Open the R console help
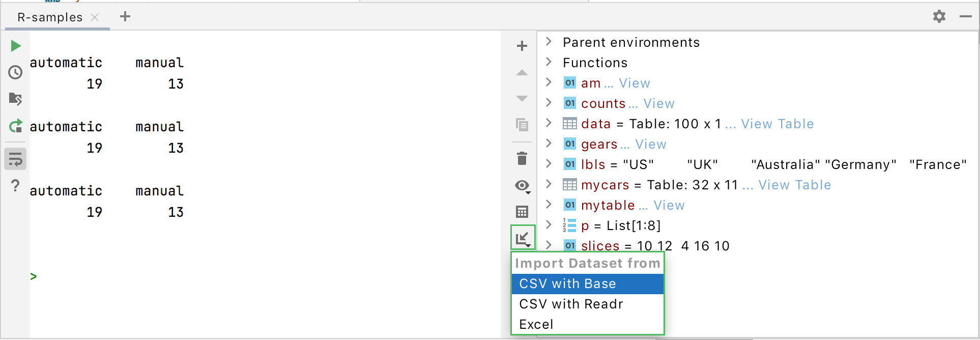This screenshot has height=340, width=980. point(15,186)
